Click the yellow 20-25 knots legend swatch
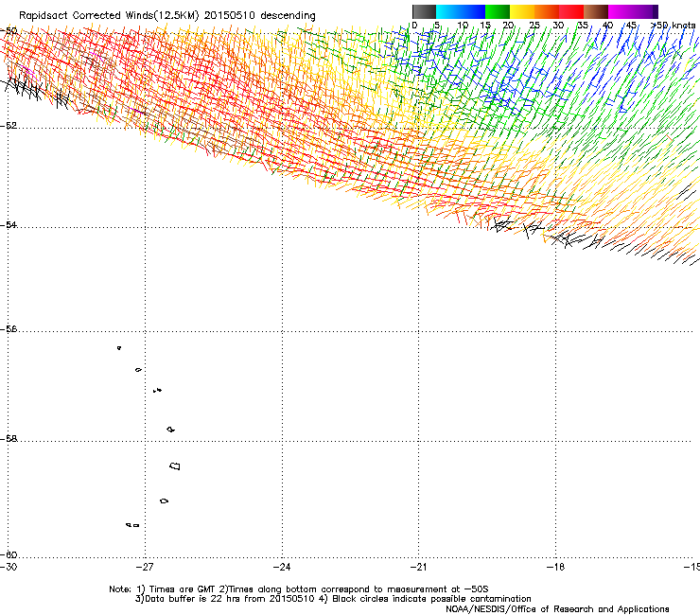Image resolution: width=700 pixels, height=615 pixels. click(x=522, y=11)
